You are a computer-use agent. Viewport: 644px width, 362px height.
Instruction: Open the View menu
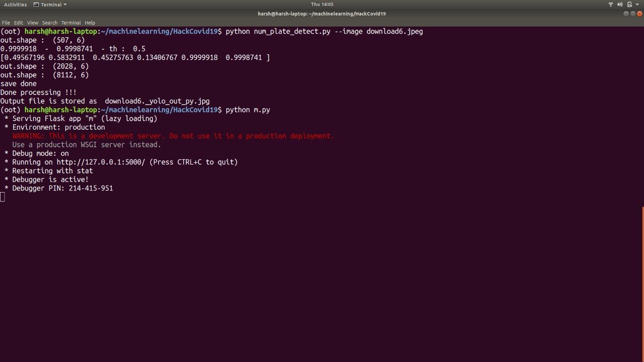point(33,23)
